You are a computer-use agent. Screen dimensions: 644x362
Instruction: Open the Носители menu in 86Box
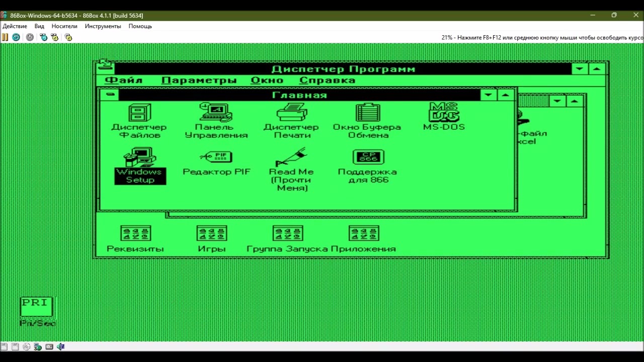tap(64, 26)
